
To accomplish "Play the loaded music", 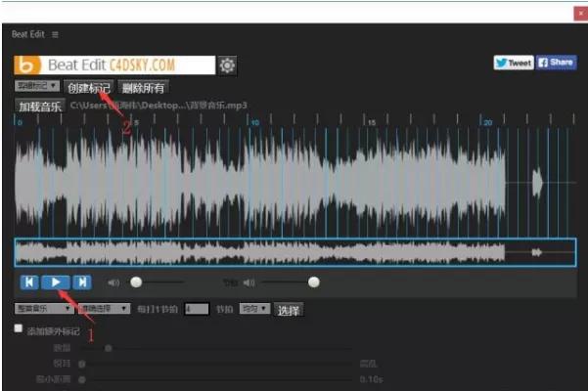I will [56, 282].
